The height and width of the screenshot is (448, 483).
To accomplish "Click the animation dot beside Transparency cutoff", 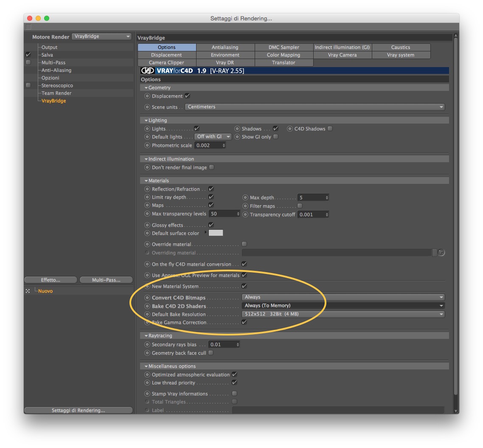I will [x=245, y=214].
